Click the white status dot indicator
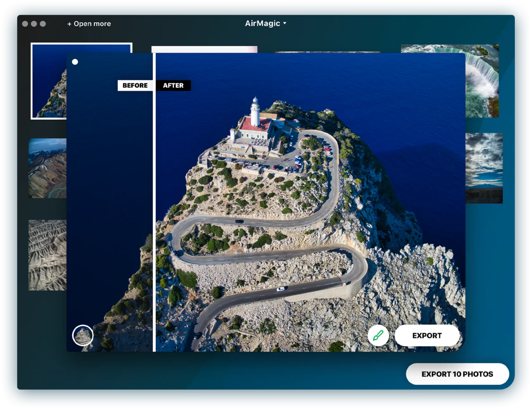The width and height of the screenshot is (532, 409). point(75,61)
